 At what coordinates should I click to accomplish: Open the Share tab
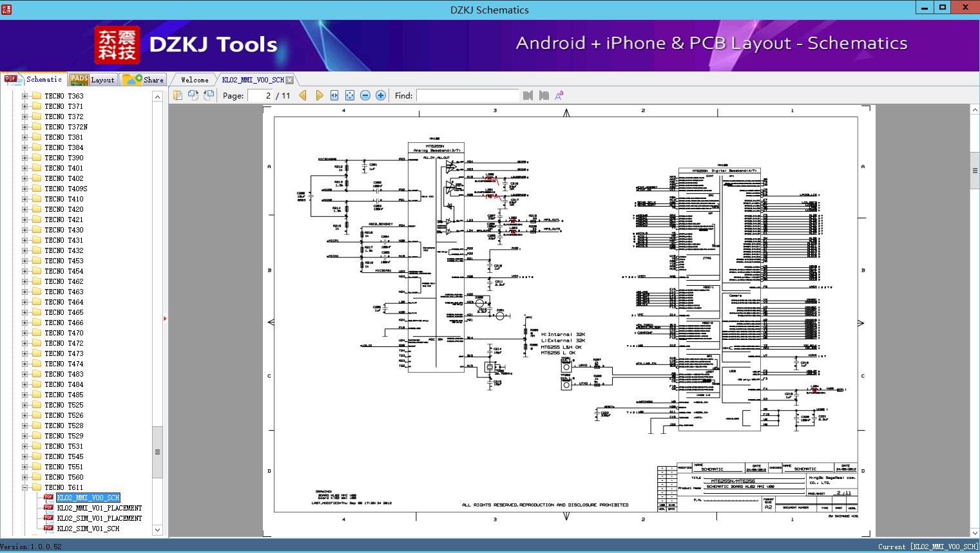[x=143, y=80]
